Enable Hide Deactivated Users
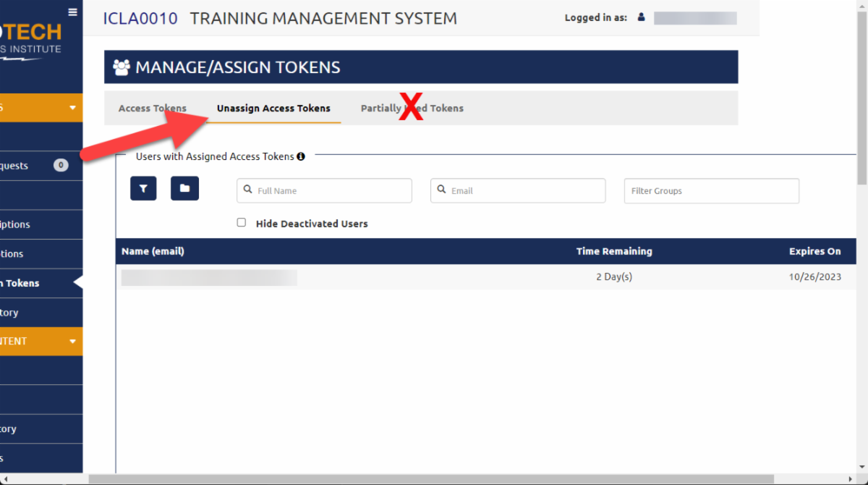The width and height of the screenshot is (868, 485). tap(242, 222)
